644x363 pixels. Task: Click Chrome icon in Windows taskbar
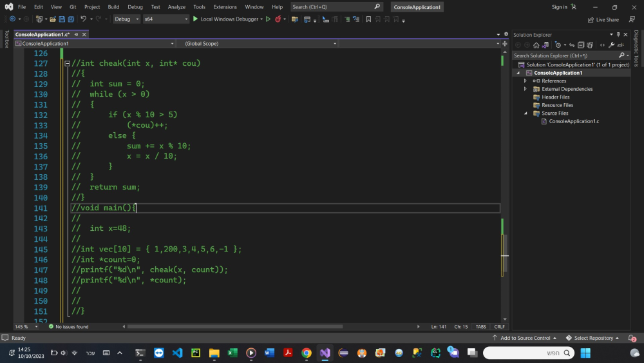click(x=307, y=353)
